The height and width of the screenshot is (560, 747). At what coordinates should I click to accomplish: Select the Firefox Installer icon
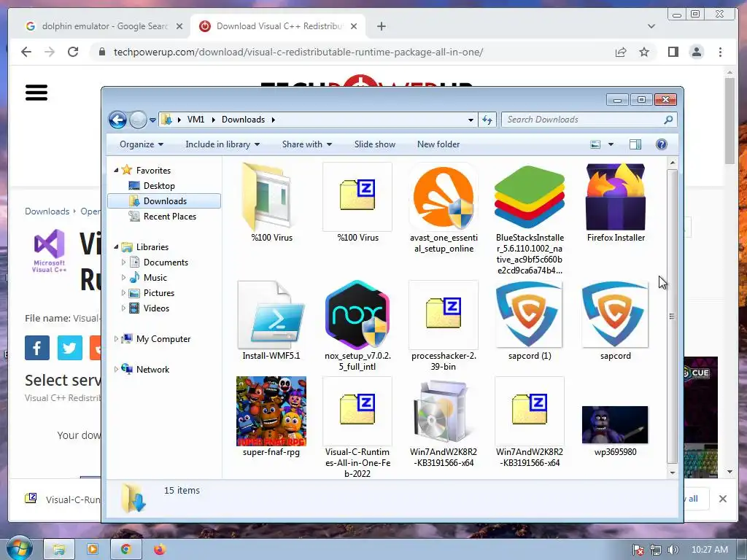pyautogui.click(x=616, y=197)
